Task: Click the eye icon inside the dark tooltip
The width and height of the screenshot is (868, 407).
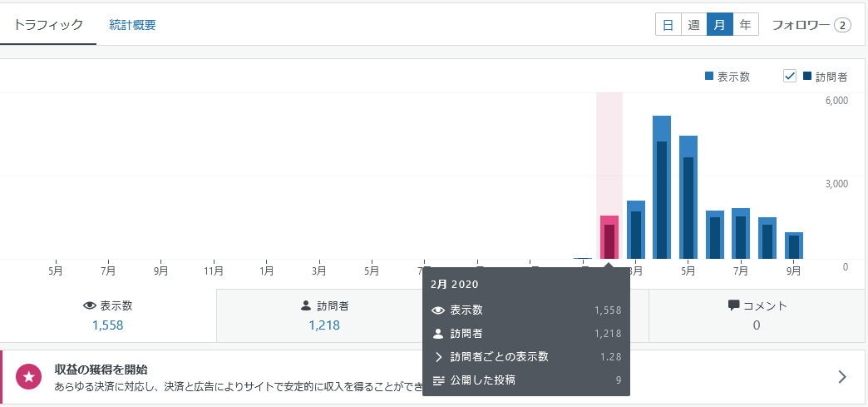Action: (x=438, y=310)
